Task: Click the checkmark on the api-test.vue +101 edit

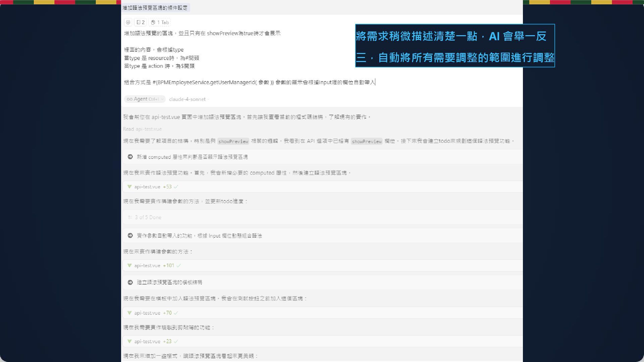Action: click(x=179, y=265)
